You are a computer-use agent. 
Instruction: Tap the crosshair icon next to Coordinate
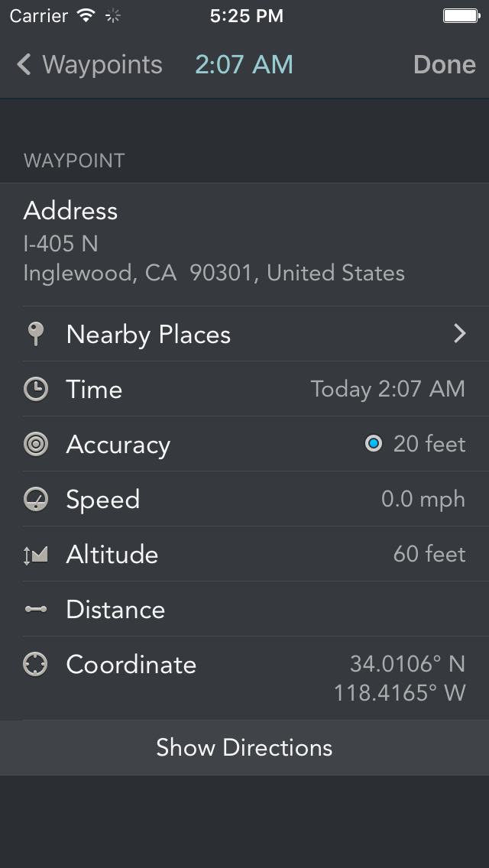click(x=35, y=665)
